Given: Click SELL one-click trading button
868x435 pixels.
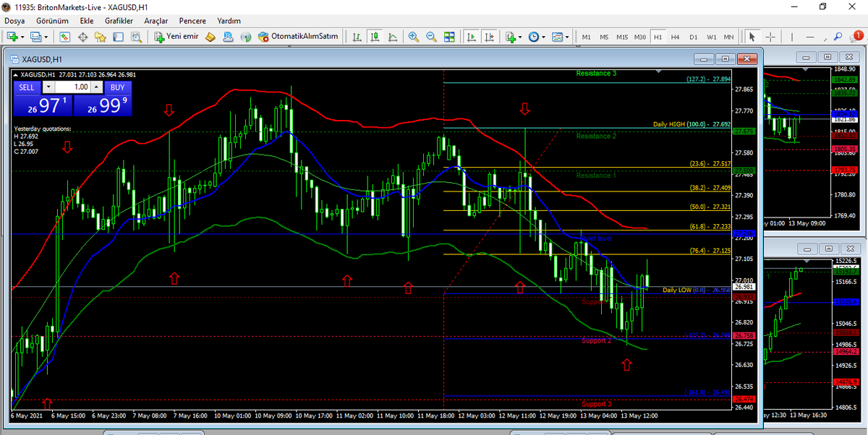Looking at the screenshot, I should coord(26,87).
